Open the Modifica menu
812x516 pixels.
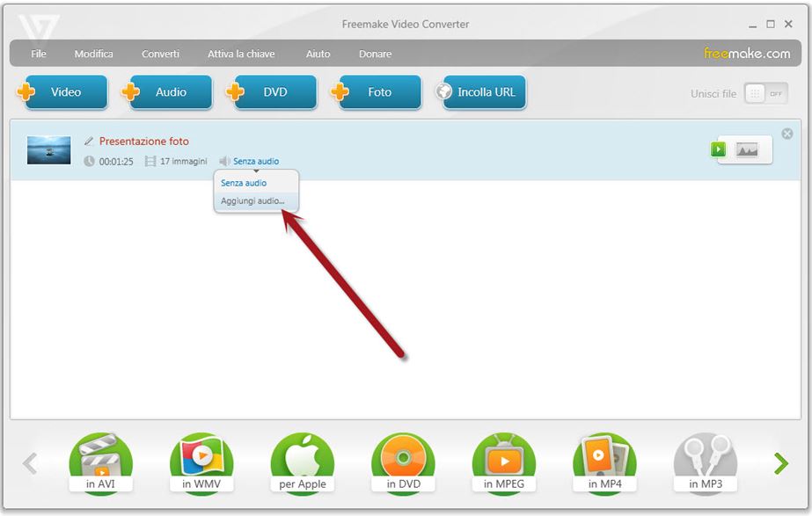click(x=94, y=54)
